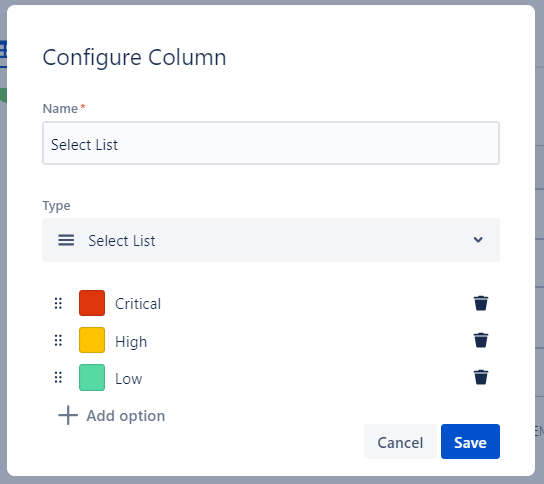Change the yellow color swatch for High

(92, 340)
